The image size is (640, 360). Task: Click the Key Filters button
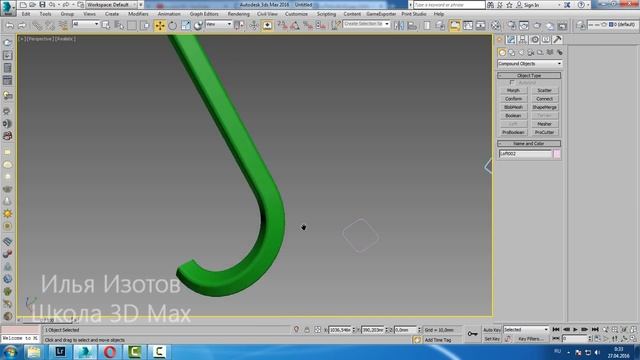(x=530, y=339)
